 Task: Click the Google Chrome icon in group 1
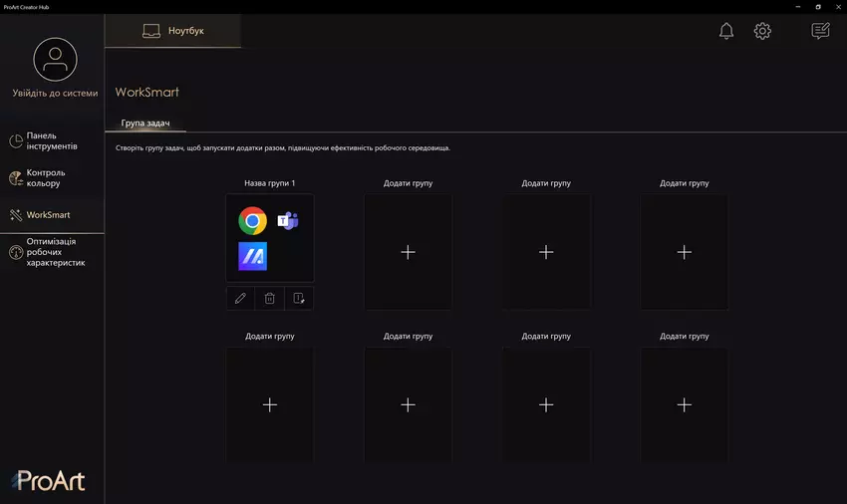(252, 220)
